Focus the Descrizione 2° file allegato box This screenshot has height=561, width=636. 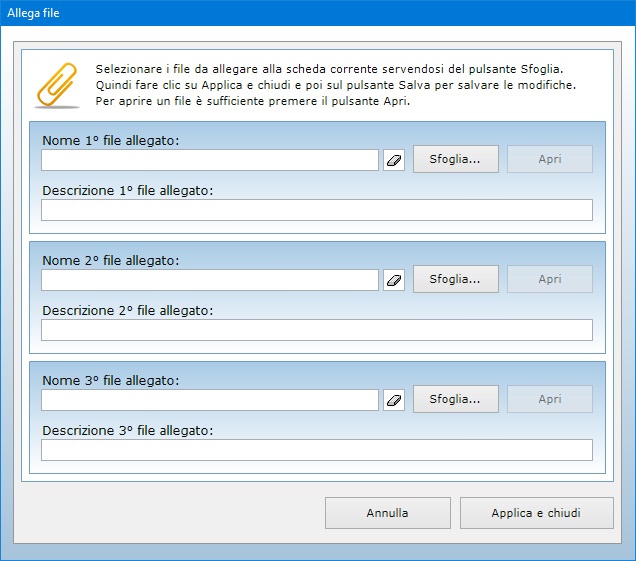click(316, 330)
